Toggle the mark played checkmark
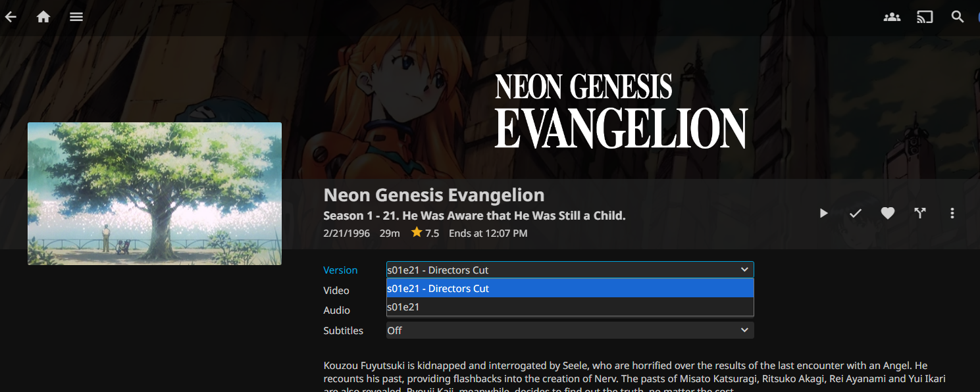Screen dimensions: 980x392 click(x=856, y=213)
